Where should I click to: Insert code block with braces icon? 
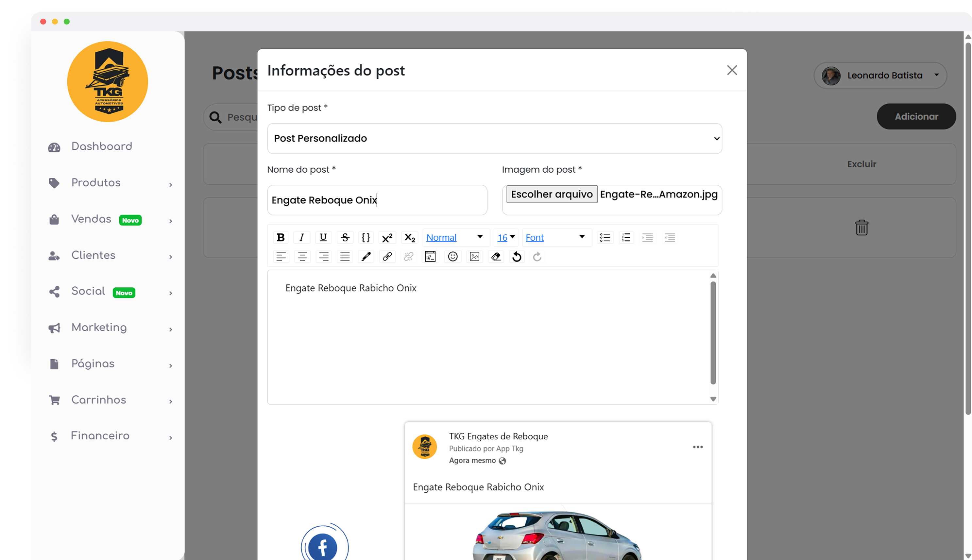click(366, 237)
